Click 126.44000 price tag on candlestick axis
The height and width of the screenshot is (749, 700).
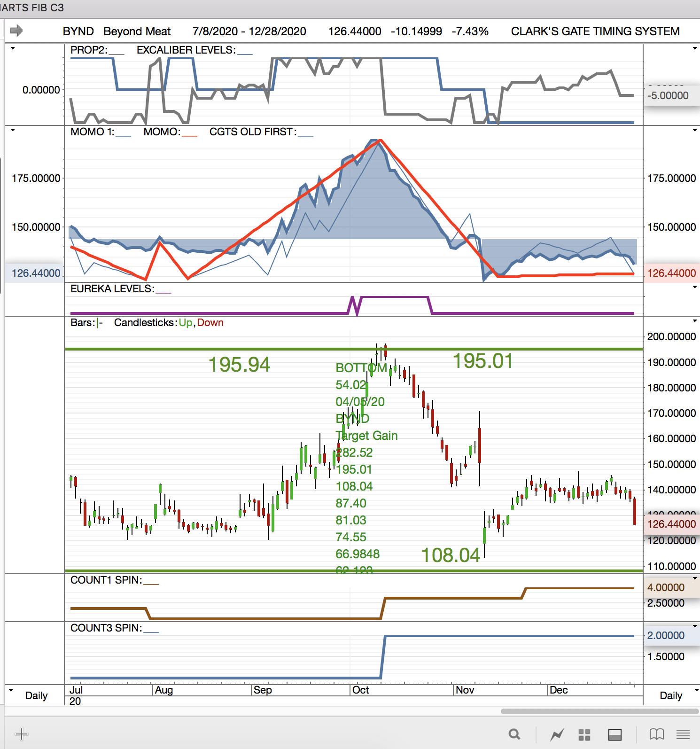click(x=672, y=524)
